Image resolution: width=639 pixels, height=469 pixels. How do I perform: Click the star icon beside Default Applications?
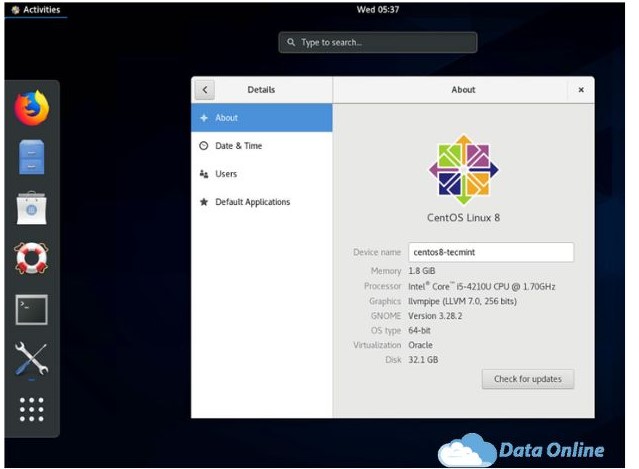pyautogui.click(x=204, y=202)
